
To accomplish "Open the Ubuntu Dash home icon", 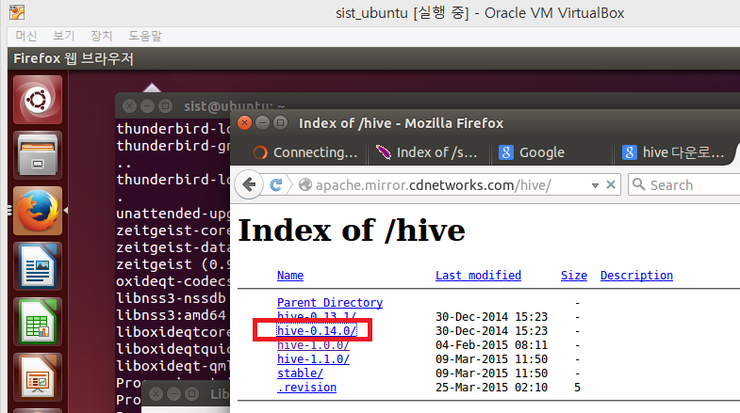I will coord(37,100).
